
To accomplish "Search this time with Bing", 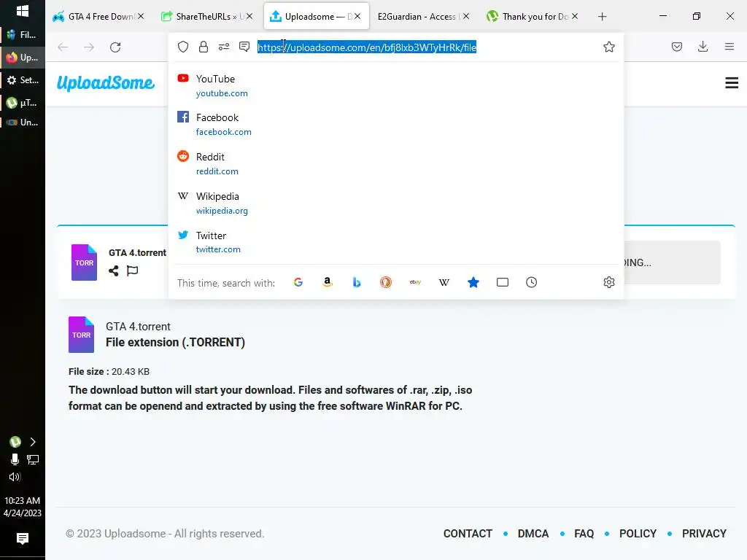I will (356, 282).
